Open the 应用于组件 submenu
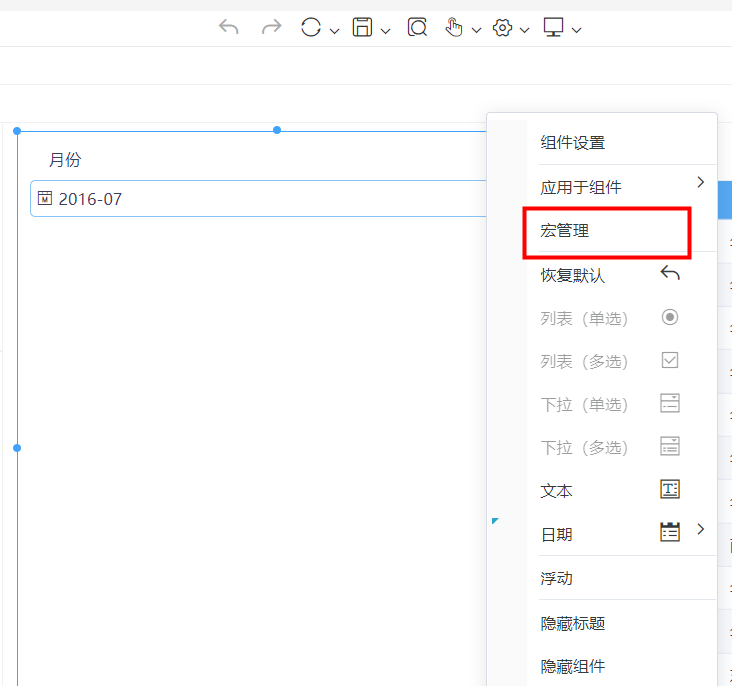 click(581, 187)
